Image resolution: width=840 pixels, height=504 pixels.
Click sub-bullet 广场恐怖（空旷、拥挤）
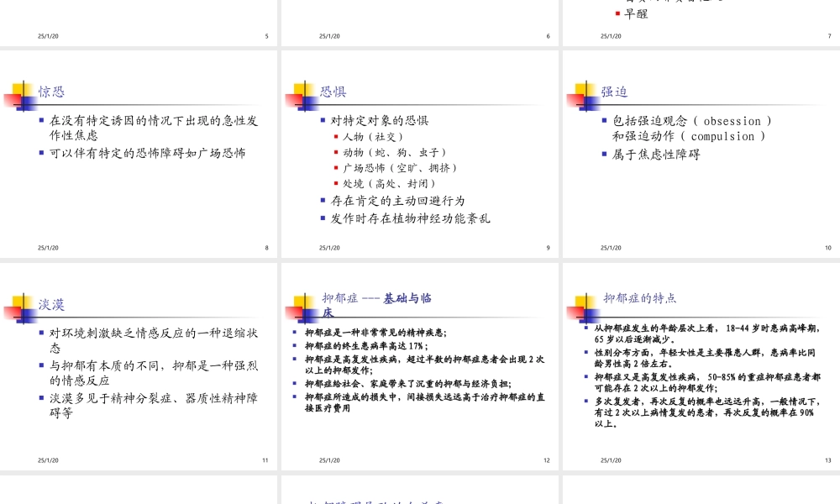coord(400,168)
